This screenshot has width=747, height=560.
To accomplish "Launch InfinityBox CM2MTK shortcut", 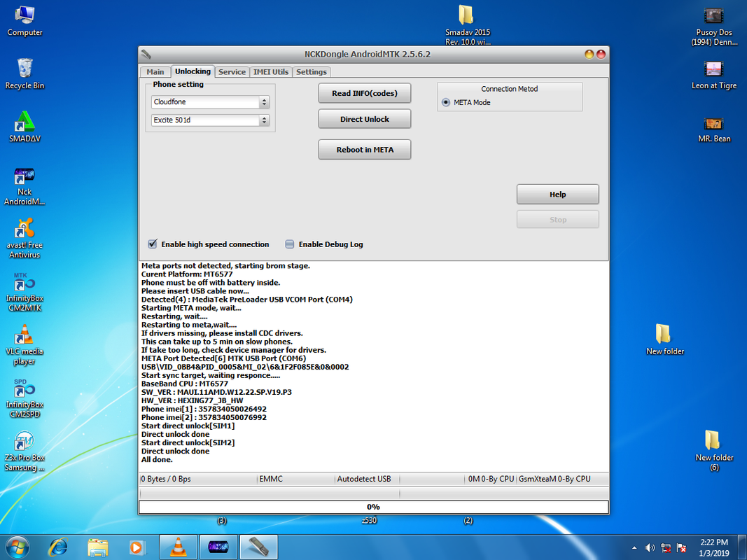I will (25, 292).
